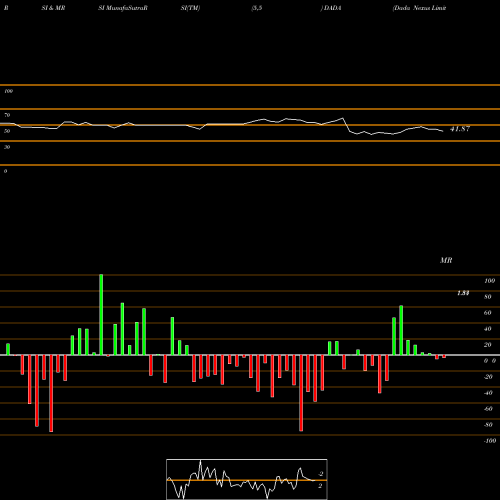Click the 'Dada Nexus Limit' company name

(419, 8)
